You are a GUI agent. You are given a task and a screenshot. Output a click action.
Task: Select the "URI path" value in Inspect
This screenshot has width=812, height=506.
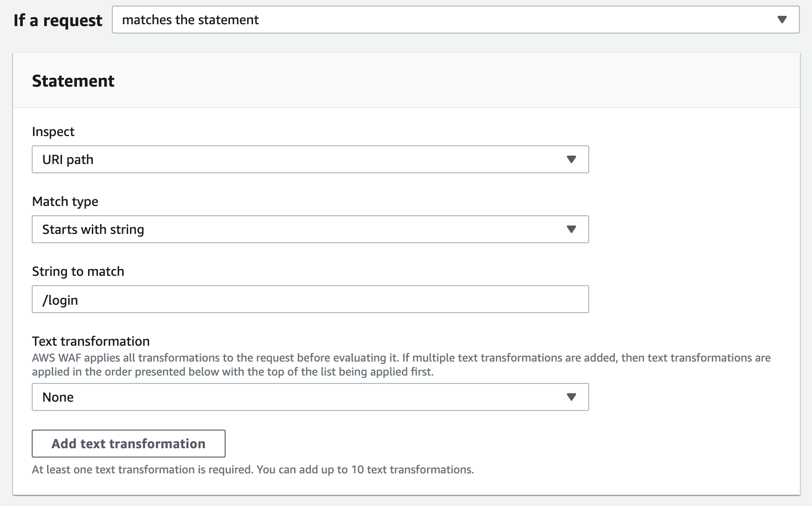[x=68, y=159]
